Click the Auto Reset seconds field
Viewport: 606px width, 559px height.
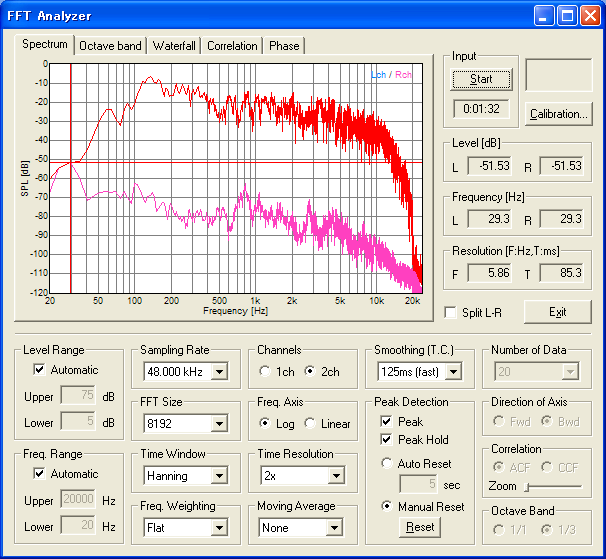419,484
